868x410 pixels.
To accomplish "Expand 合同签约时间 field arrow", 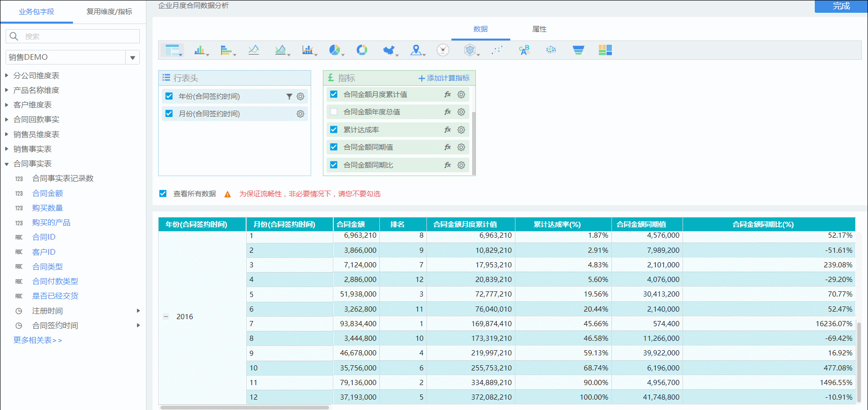I will [x=138, y=325].
